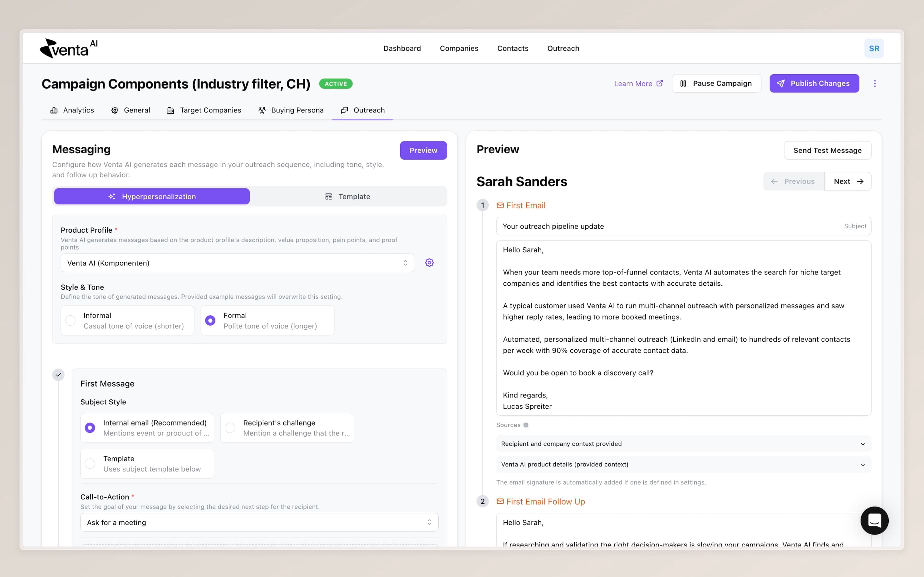This screenshot has width=924, height=577.
Task: Open the Call-to-Action Ask for a meeting dropdown
Action: [x=259, y=522]
